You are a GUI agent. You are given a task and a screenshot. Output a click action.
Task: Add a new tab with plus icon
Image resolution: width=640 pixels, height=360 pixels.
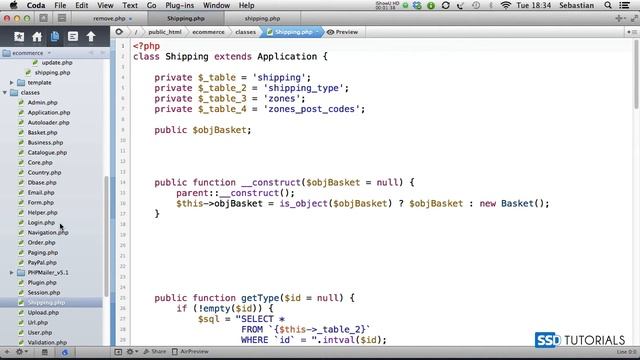coord(619,18)
